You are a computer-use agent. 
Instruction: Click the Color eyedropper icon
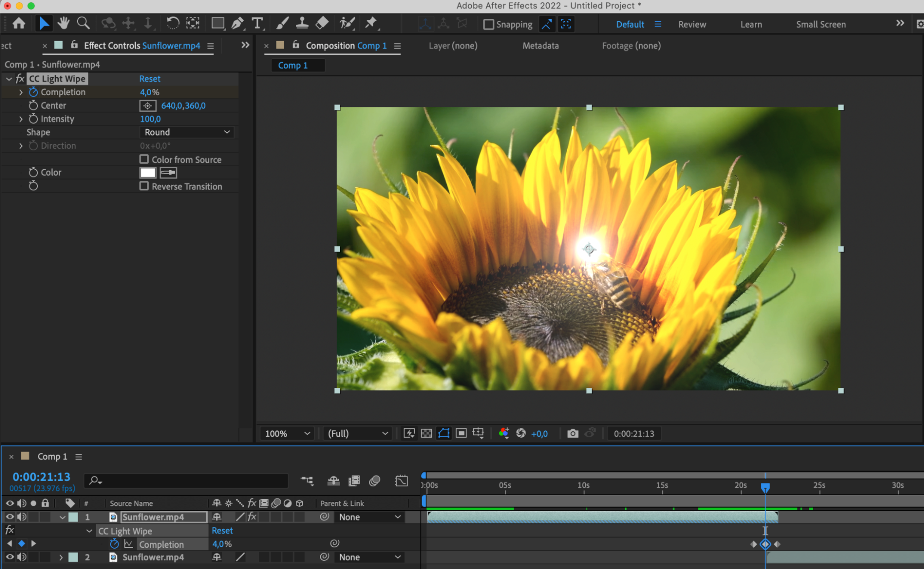click(x=168, y=172)
